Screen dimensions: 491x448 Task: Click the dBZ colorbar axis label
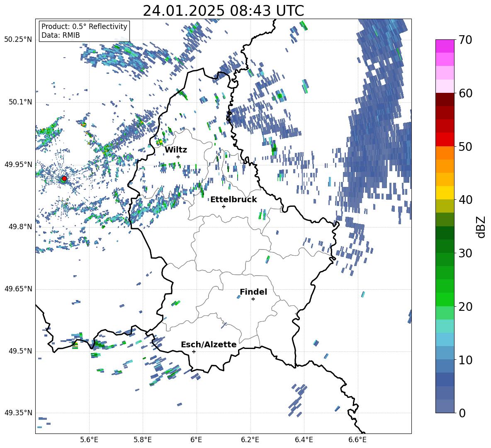tap(481, 227)
